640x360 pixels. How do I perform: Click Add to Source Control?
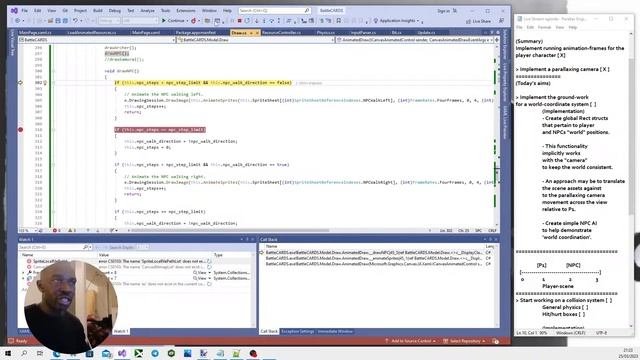tap(410, 341)
